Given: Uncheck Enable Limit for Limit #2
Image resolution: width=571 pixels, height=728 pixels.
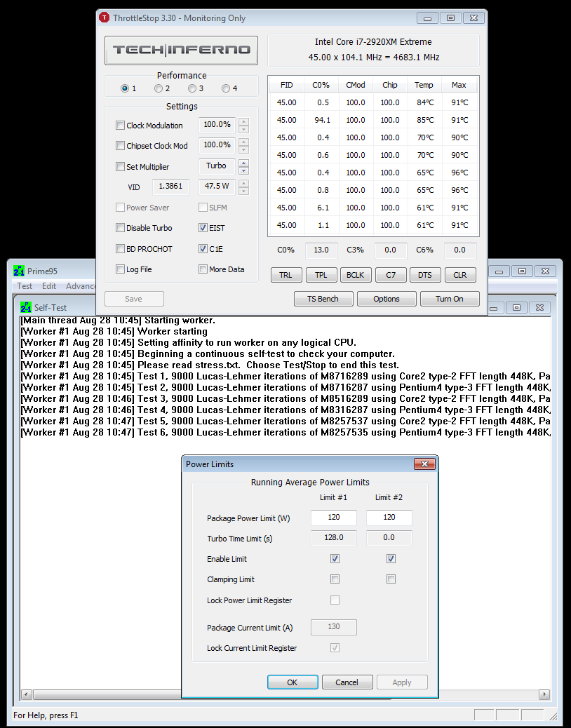Looking at the screenshot, I should pos(391,558).
